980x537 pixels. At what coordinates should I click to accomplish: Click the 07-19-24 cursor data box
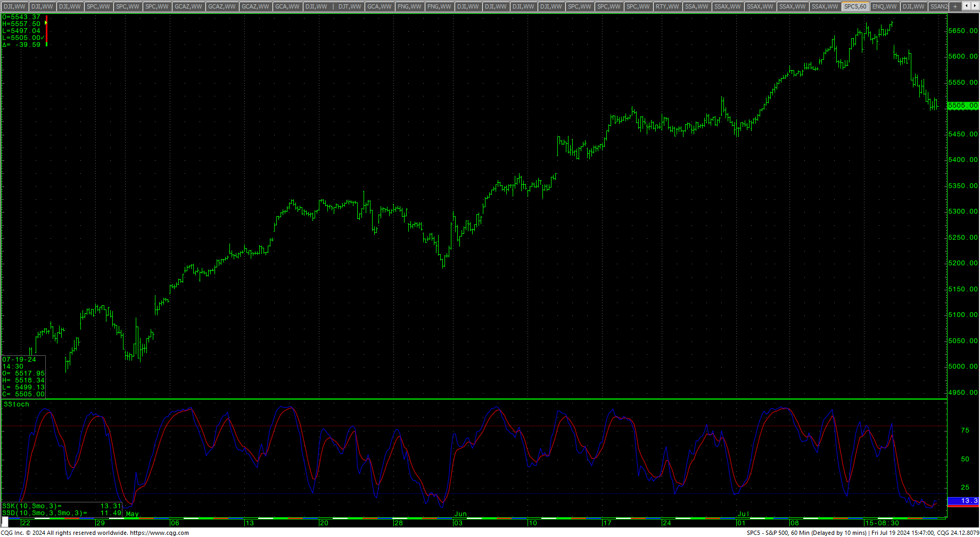(x=23, y=377)
